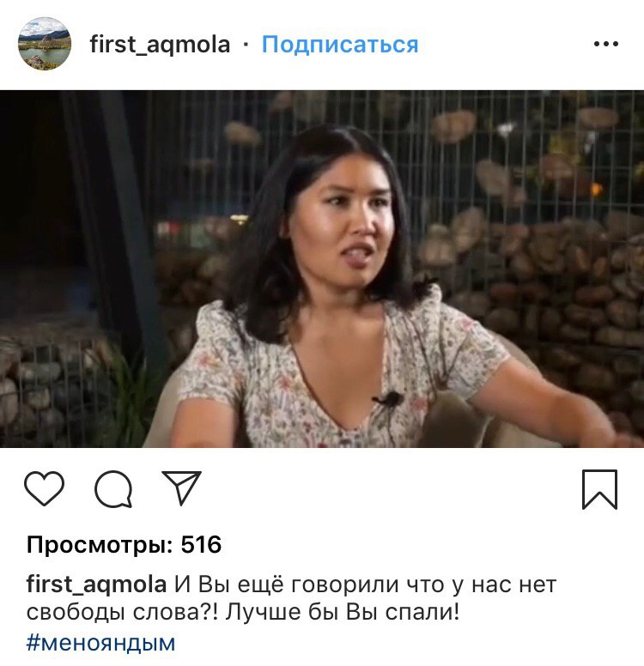Follow the account via Подписаться

340,44
